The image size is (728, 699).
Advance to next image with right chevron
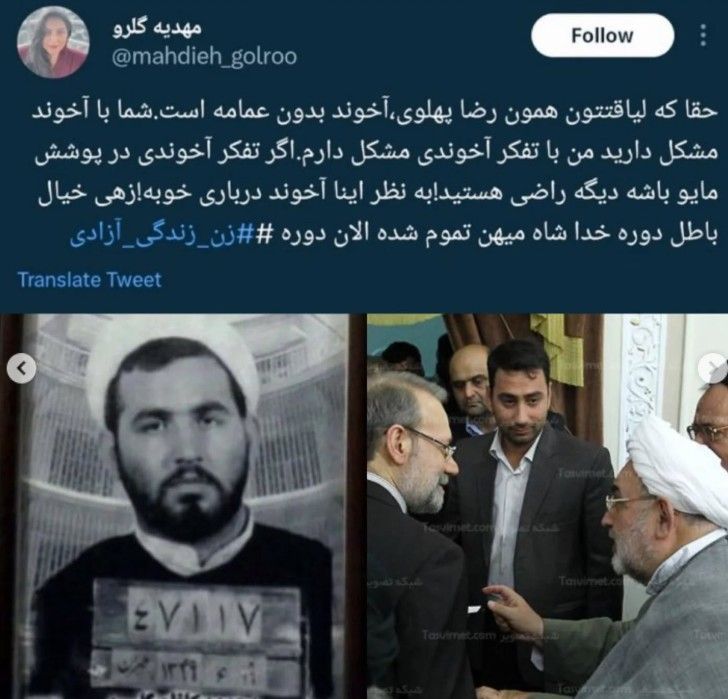[712, 367]
